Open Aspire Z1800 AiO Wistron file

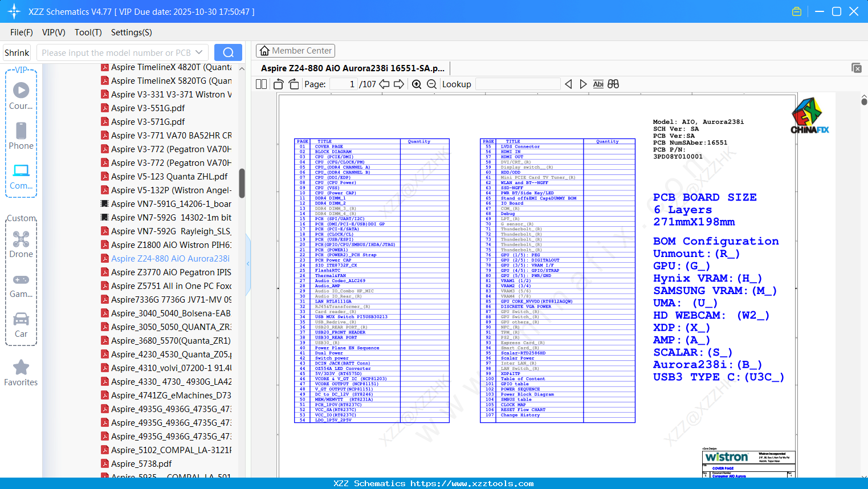point(171,245)
